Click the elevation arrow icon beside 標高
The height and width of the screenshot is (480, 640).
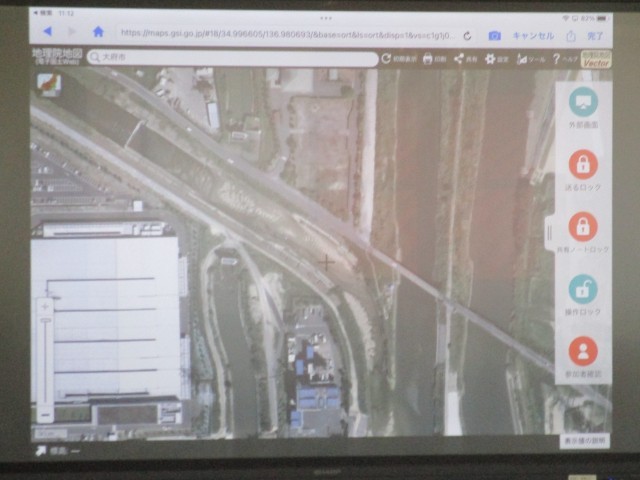[41, 451]
